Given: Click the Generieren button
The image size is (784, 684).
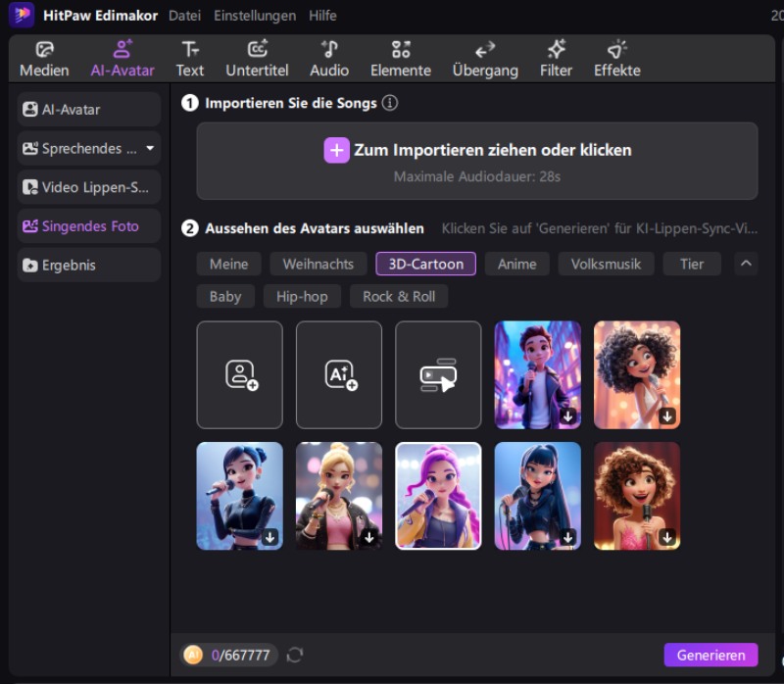Looking at the screenshot, I should pos(710,655).
